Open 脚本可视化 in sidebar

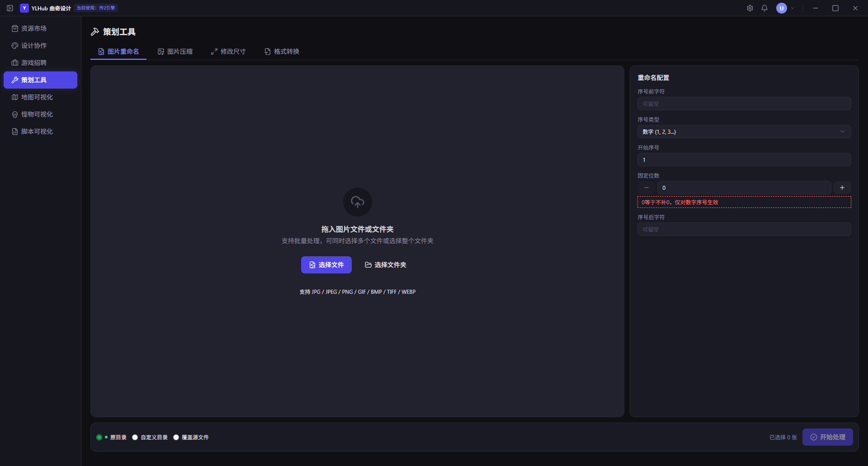(40, 132)
